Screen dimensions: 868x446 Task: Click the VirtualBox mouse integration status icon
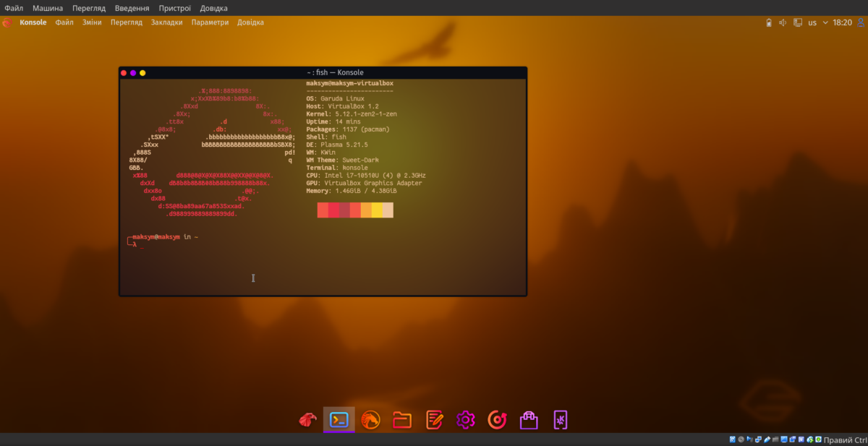[x=809, y=439]
